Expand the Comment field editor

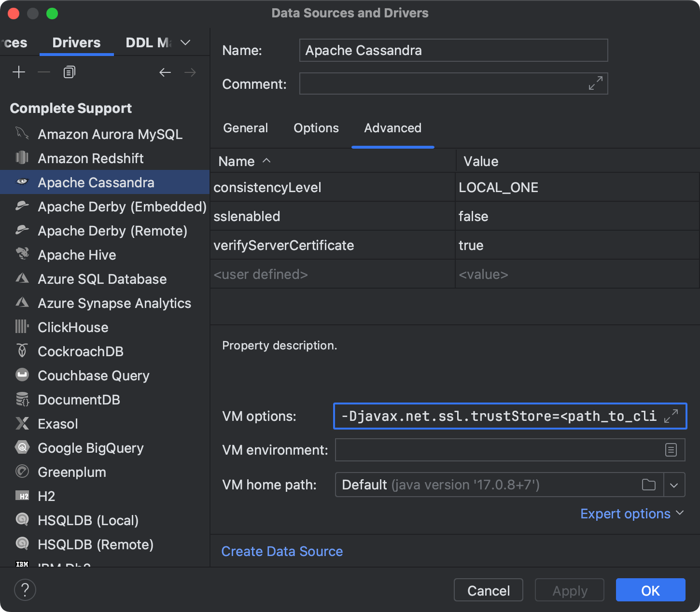pyautogui.click(x=595, y=83)
